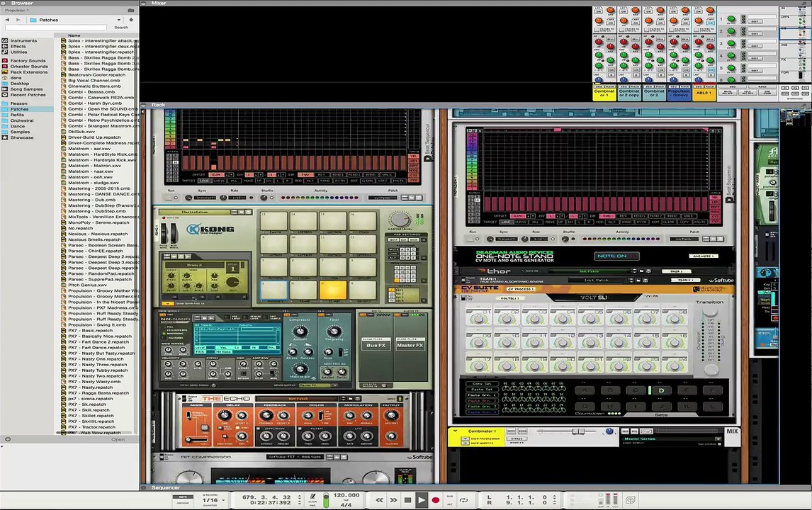Select Effects in Browser sidebar
This screenshot has height=510, width=812.
click(x=18, y=46)
